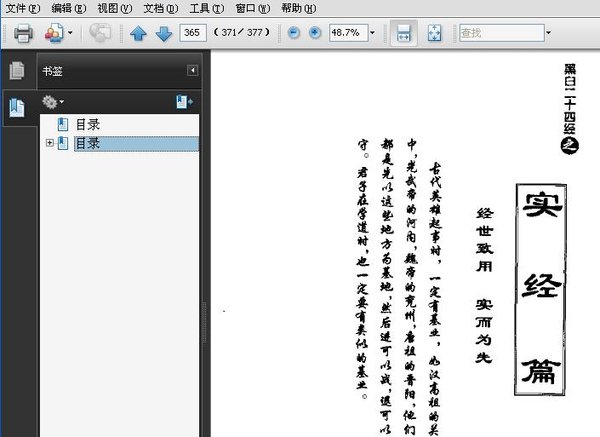Show the page thumbnails panel icon
600x437 pixels.
[17, 70]
